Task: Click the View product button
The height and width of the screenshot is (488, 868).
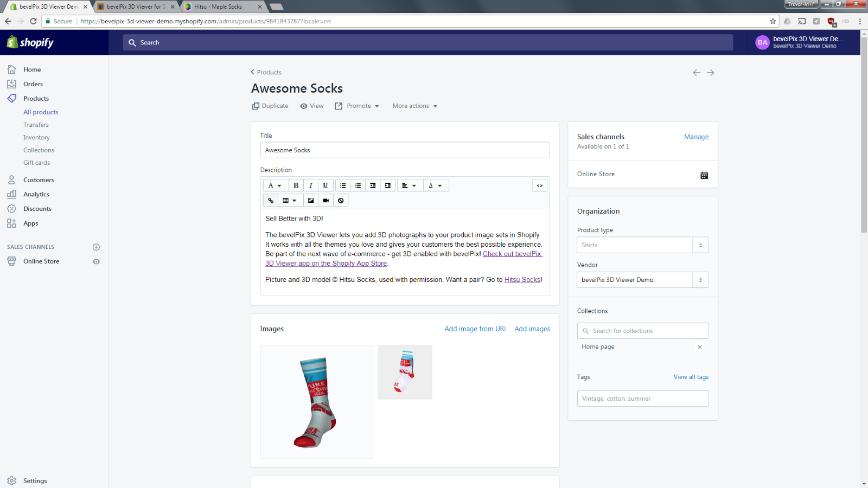Action: tap(312, 106)
